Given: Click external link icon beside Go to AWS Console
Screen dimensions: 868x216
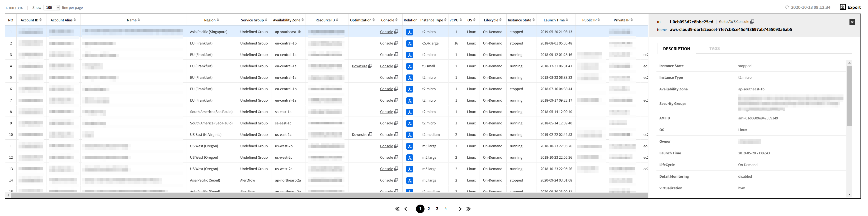Looking at the screenshot, I should click(752, 22).
